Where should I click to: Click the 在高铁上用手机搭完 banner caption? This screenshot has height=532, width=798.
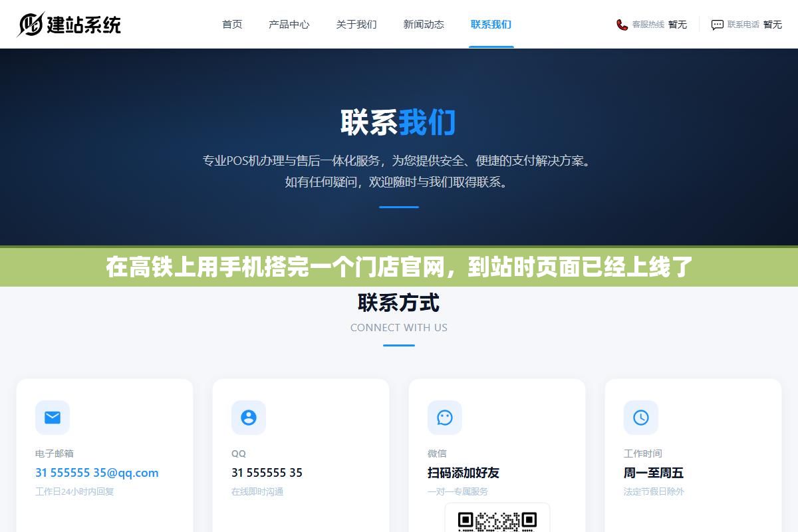pos(399,267)
